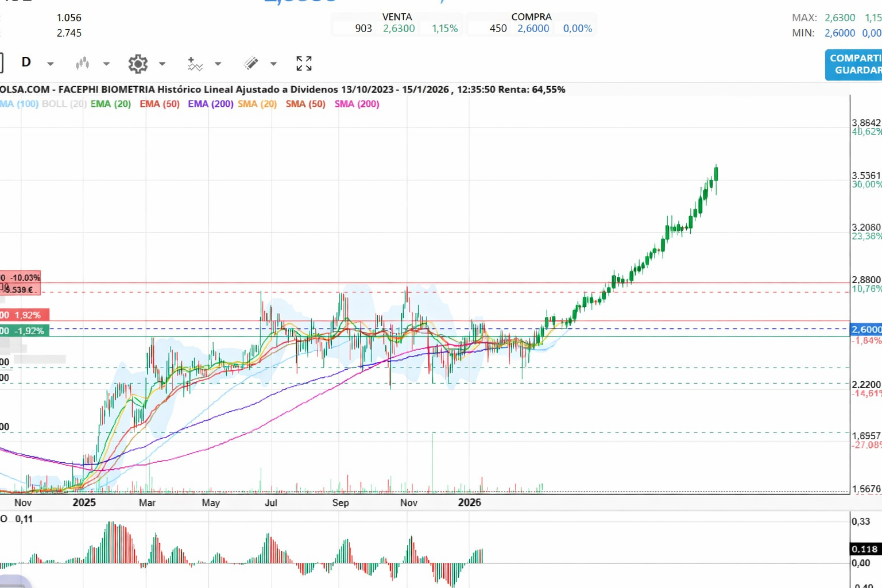Open the timeframe dropdown next to D

click(x=50, y=64)
